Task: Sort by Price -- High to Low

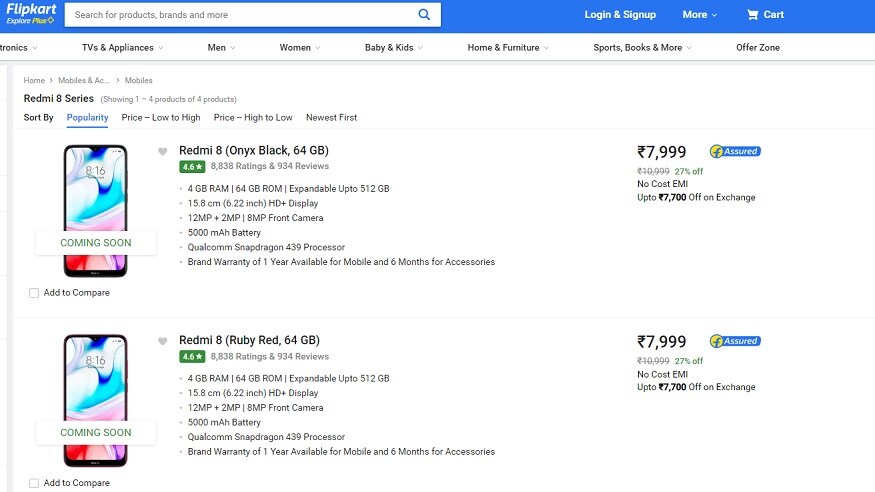Action: pyautogui.click(x=253, y=117)
